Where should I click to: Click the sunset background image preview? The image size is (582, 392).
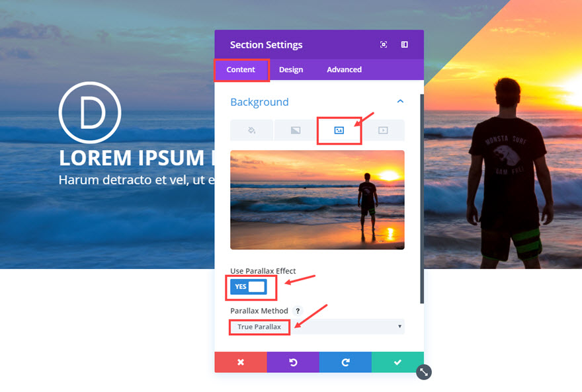click(317, 200)
